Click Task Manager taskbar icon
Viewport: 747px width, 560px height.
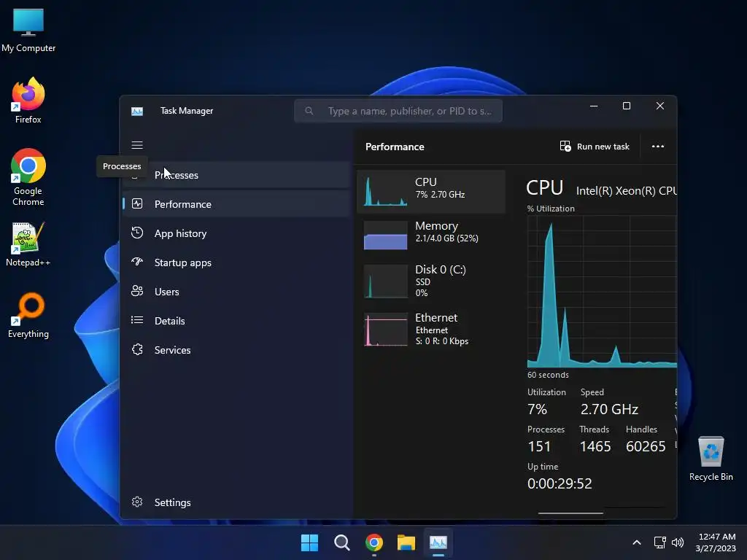(x=438, y=542)
